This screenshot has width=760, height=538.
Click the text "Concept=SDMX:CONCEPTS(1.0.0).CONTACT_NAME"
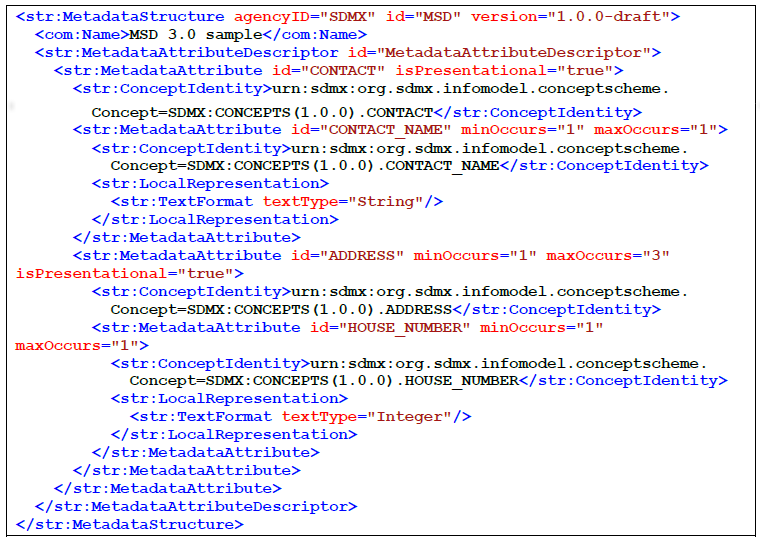click(304, 166)
